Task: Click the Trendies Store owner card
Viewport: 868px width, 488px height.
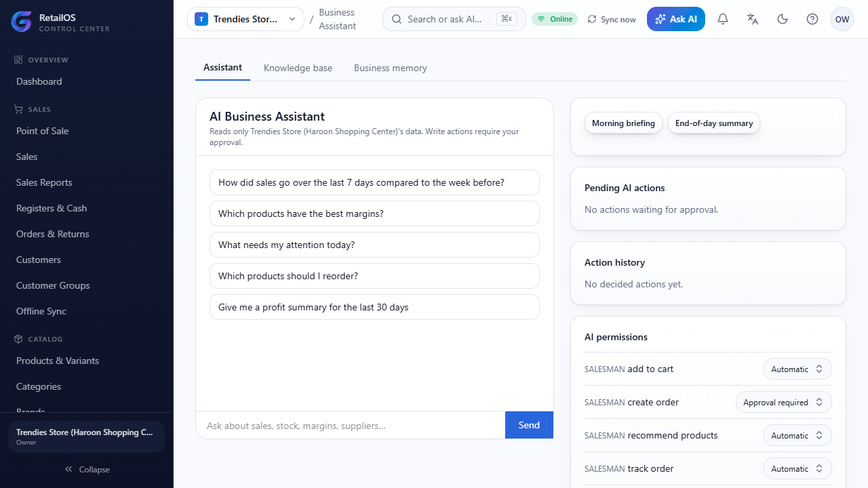Action: click(87, 436)
